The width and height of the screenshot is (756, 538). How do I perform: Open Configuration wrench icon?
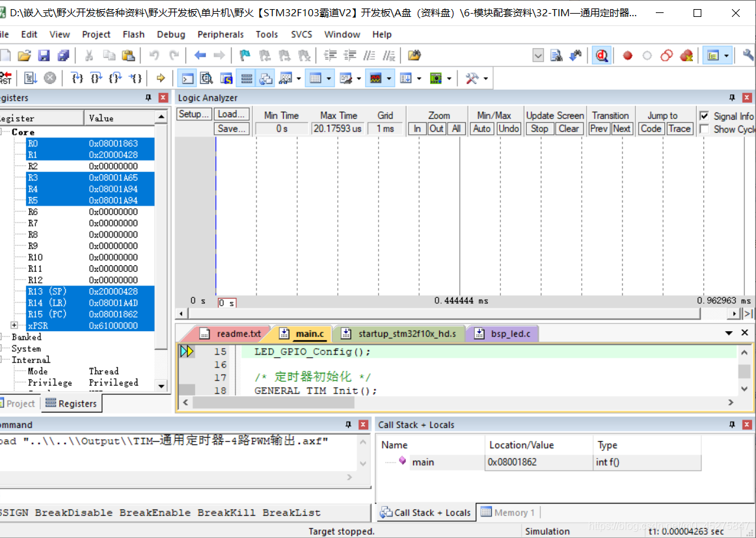[748, 55]
